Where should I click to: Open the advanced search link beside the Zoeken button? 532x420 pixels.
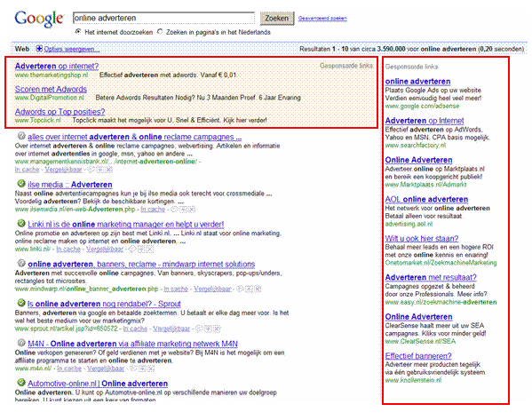(322, 19)
